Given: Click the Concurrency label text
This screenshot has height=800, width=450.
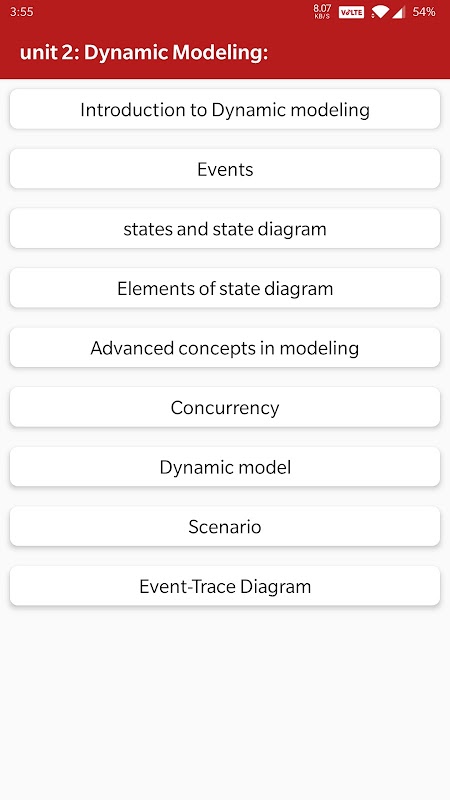Looking at the screenshot, I should click(x=225, y=408).
